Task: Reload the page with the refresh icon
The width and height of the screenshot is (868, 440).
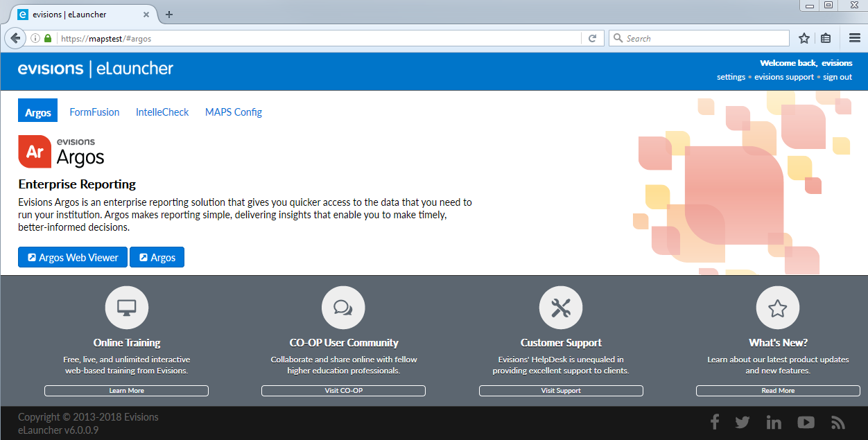Action: [592, 39]
